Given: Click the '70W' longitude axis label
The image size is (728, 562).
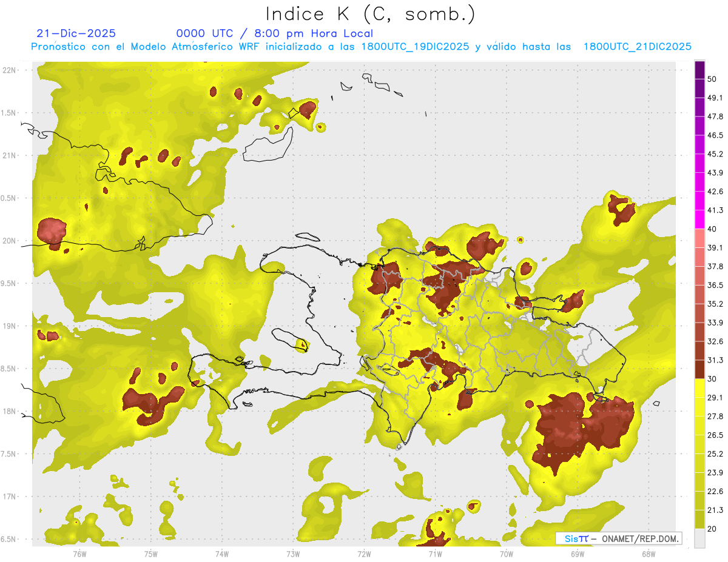Looking at the screenshot, I should pos(507,554).
